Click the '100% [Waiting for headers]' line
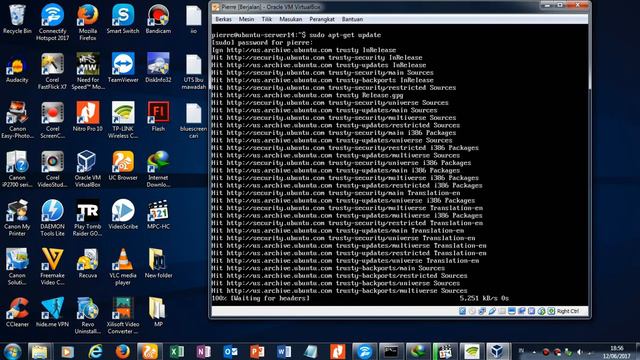Screen dimensions: 640x360 [261, 298]
